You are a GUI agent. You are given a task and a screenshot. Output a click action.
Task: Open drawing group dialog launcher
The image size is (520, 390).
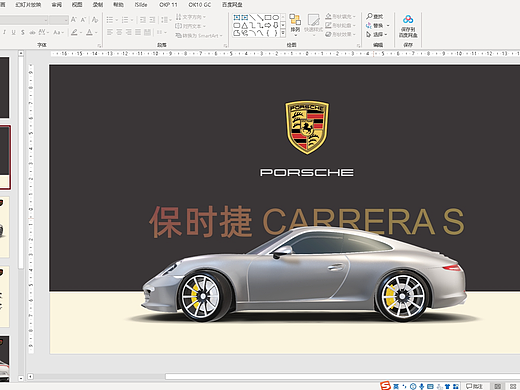point(359,45)
